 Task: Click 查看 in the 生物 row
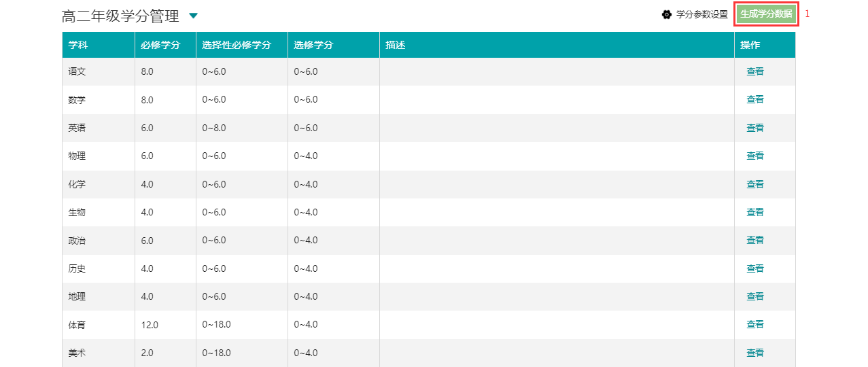click(x=755, y=212)
